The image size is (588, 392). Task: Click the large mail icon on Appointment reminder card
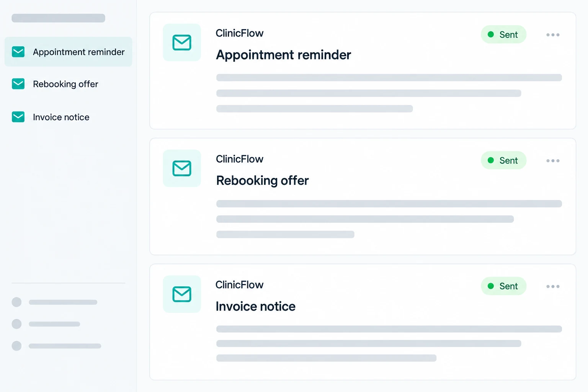pos(182,42)
